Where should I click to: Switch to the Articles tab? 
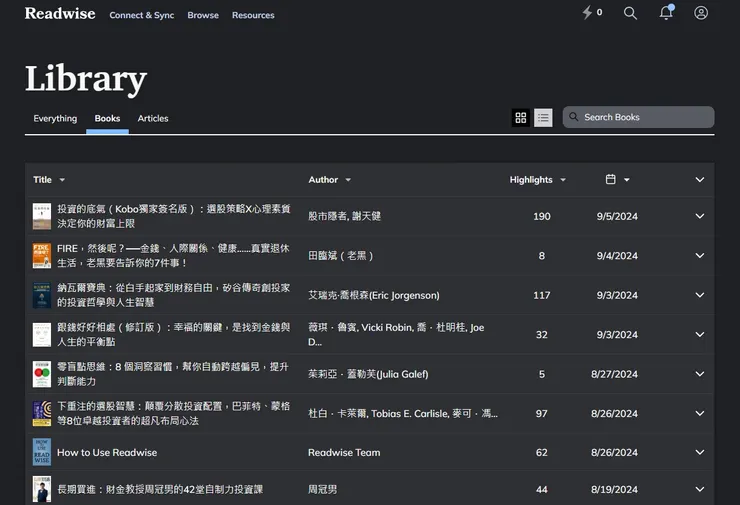(x=153, y=118)
